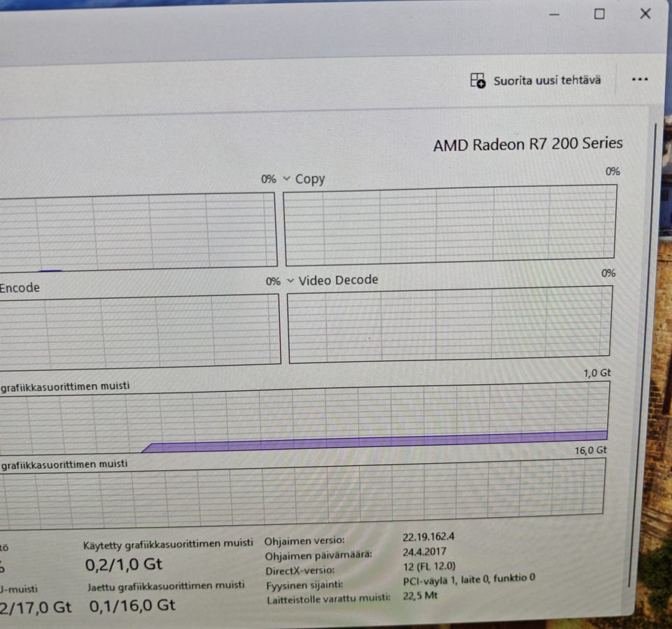The width and height of the screenshot is (672, 629).
Task: Minimize the Task Manager window
Action: pyautogui.click(x=554, y=15)
